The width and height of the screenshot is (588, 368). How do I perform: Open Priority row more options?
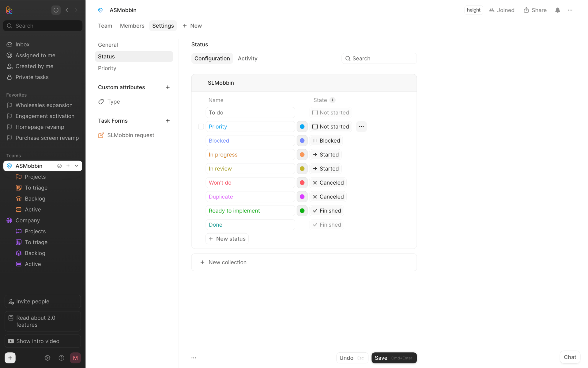pyautogui.click(x=361, y=127)
